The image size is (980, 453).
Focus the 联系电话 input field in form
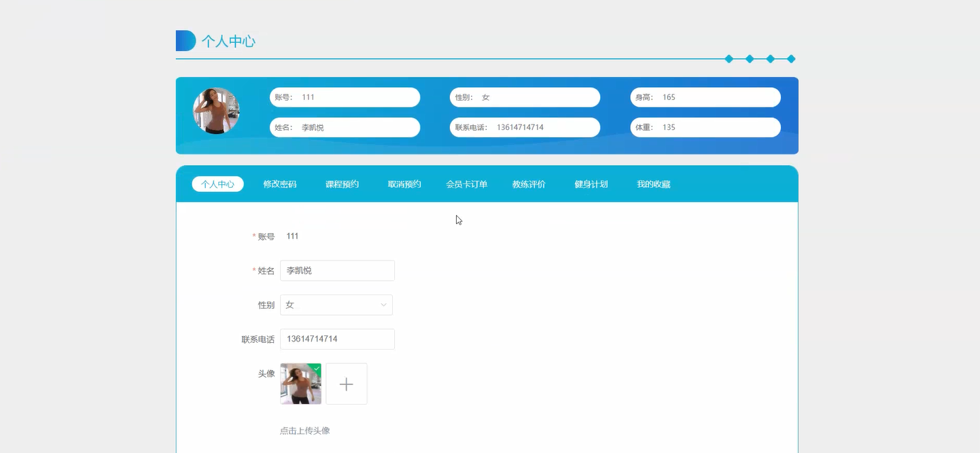337,339
